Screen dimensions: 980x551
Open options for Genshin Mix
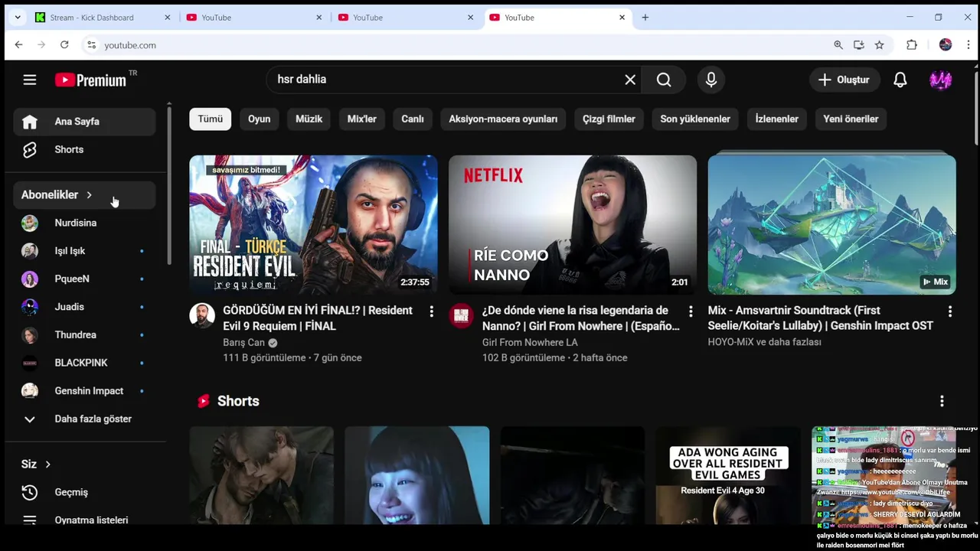950,311
